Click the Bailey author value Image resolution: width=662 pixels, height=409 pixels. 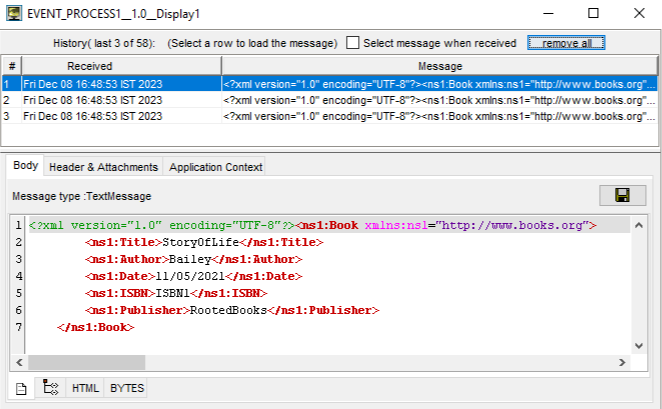[x=190, y=259]
